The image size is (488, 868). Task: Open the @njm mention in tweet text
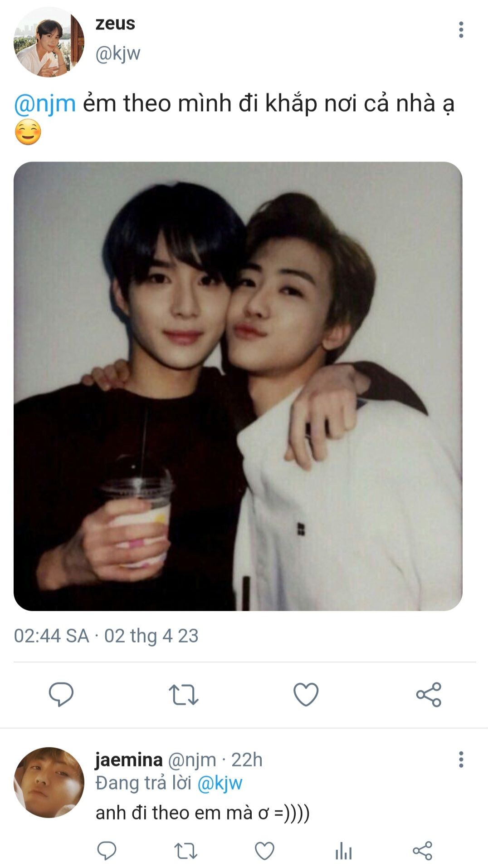pos(45,103)
